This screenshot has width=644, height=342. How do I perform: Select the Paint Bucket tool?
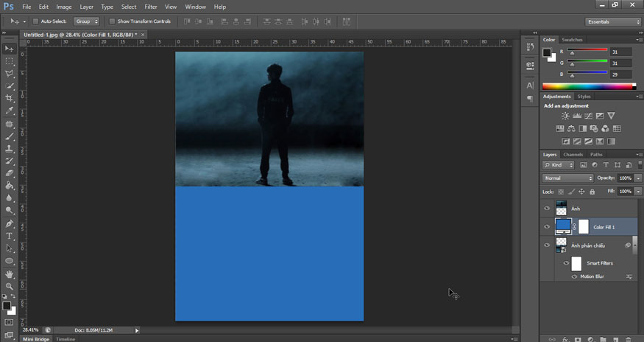9,186
